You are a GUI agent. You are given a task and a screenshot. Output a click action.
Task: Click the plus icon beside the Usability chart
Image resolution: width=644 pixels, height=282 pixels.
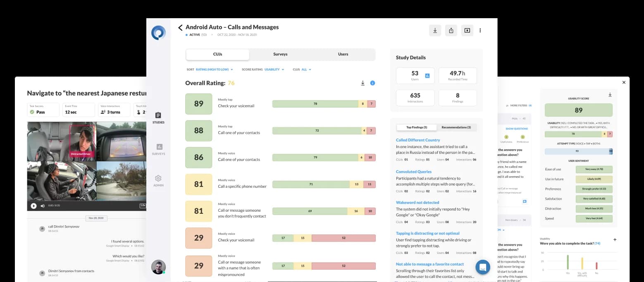(615, 239)
